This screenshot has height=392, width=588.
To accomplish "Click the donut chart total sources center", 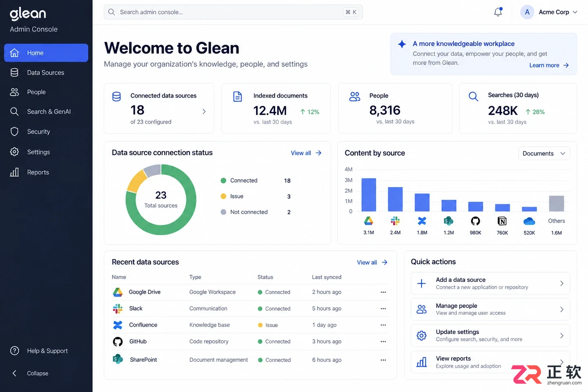I will [x=161, y=199].
